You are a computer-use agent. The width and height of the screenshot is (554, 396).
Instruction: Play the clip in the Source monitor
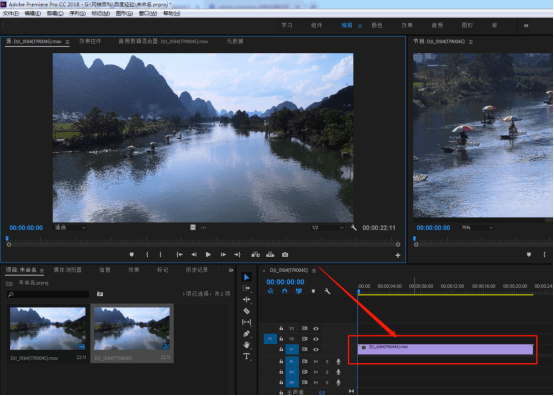tap(208, 254)
